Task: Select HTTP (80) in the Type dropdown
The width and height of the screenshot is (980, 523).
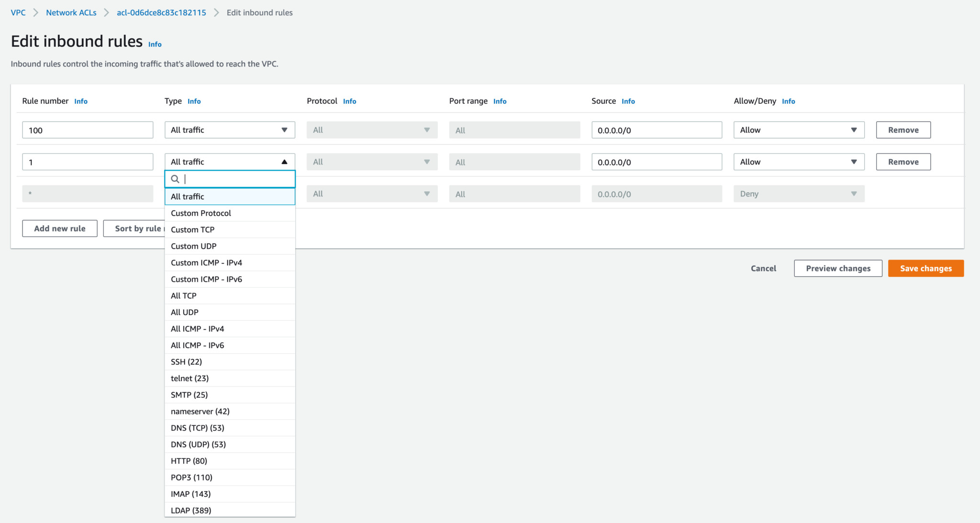Action: click(x=189, y=461)
